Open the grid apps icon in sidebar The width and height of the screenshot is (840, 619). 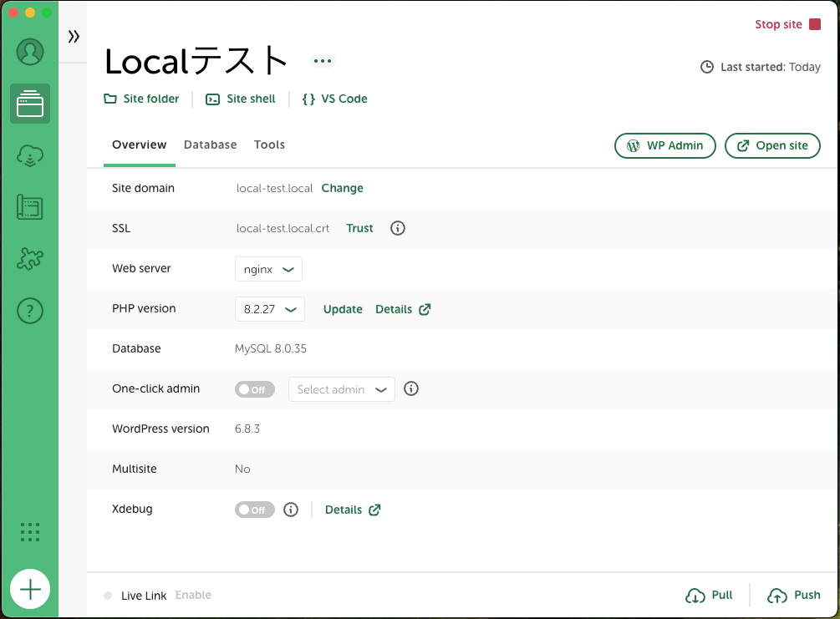click(x=30, y=532)
